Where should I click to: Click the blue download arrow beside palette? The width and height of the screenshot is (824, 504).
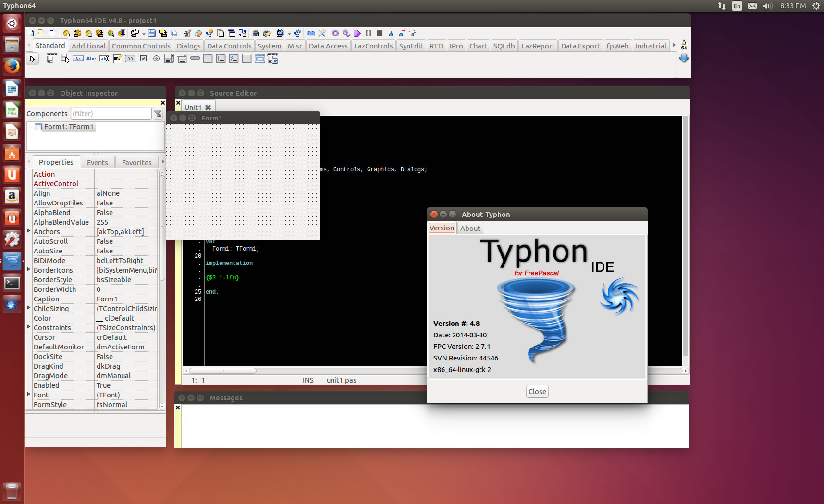click(x=684, y=59)
